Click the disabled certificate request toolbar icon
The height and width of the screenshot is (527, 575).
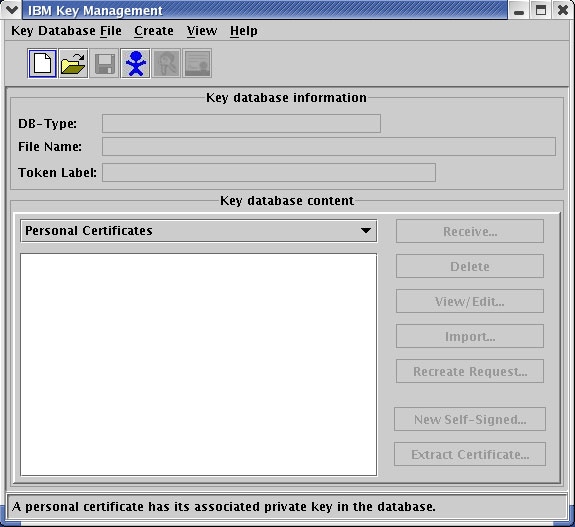[x=166, y=63]
